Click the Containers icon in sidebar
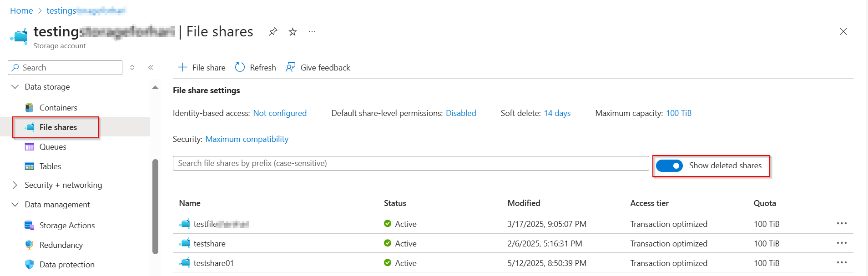 (x=29, y=108)
